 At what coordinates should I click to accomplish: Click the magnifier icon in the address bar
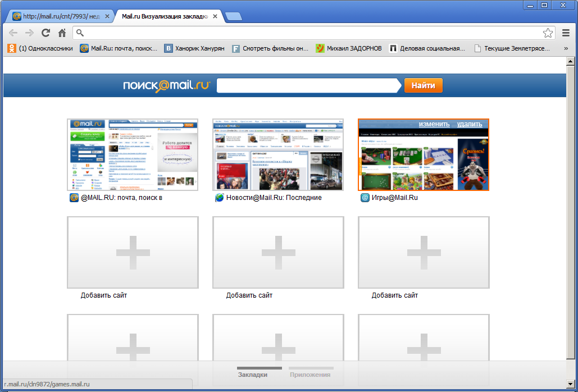pos(80,33)
